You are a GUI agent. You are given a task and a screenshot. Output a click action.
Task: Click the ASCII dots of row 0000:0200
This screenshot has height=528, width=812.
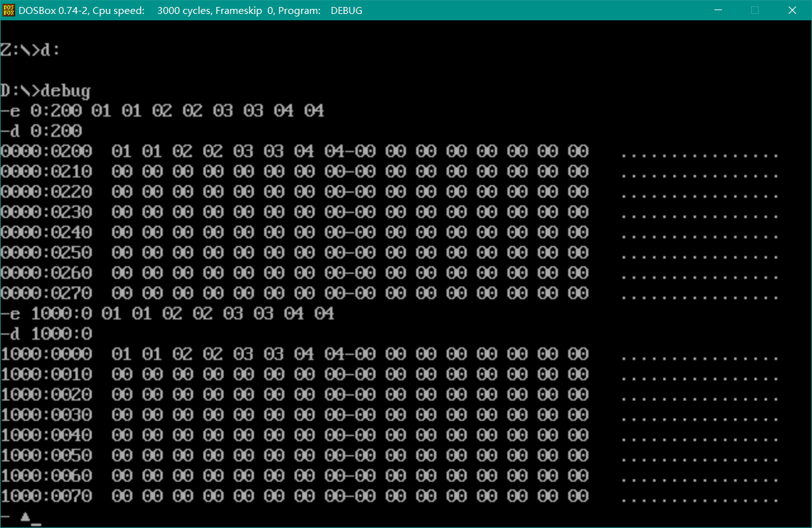(x=700, y=155)
